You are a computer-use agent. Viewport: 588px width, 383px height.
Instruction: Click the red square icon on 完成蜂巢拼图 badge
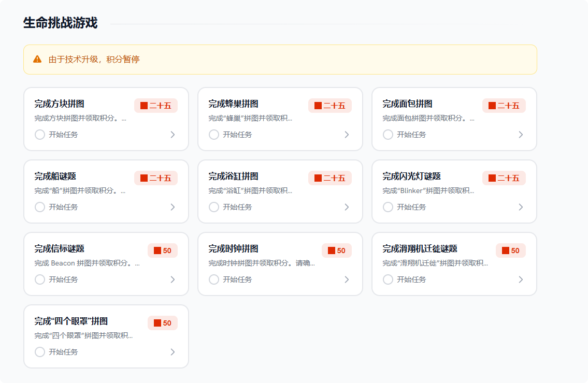318,106
